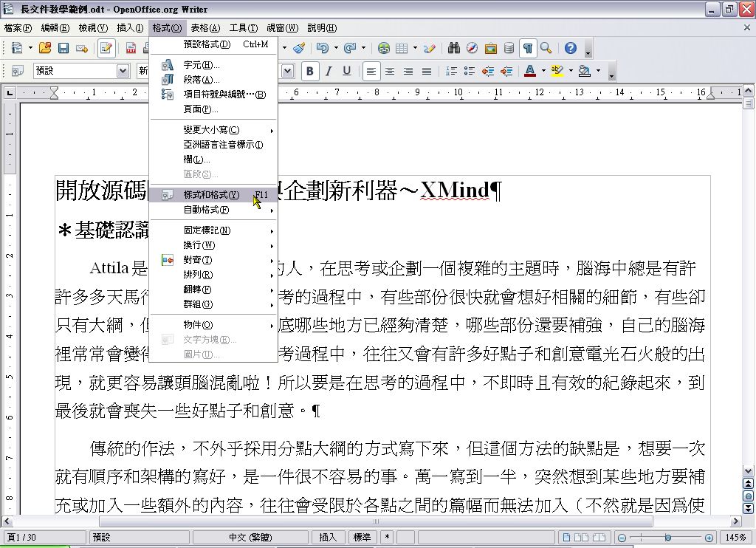Screen dimensions: 756x548
Task: Click 中文 (繁體) language status field
Action: coord(250,538)
